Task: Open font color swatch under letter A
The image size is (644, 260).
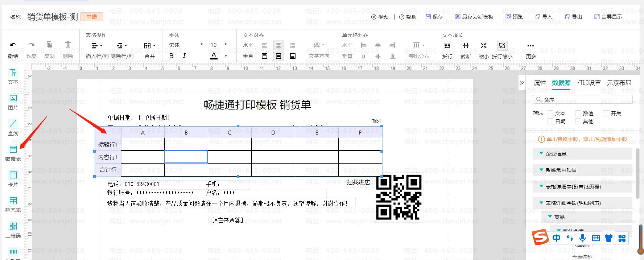Action: click(214, 56)
